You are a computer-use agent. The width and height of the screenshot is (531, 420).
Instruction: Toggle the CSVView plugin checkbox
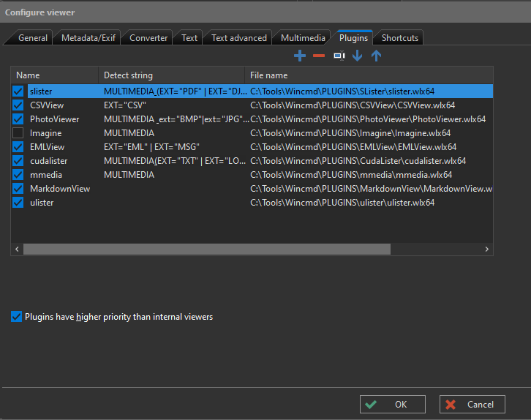pyautogui.click(x=18, y=105)
